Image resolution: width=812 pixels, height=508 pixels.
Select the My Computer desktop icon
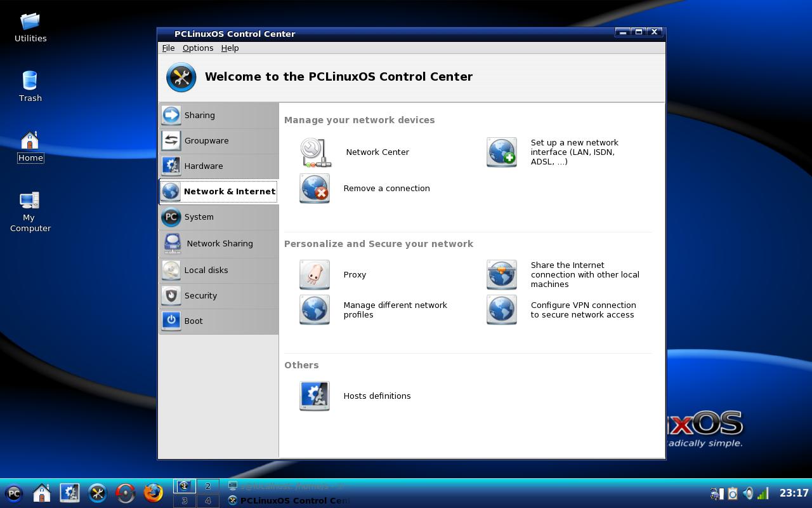point(30,212)
